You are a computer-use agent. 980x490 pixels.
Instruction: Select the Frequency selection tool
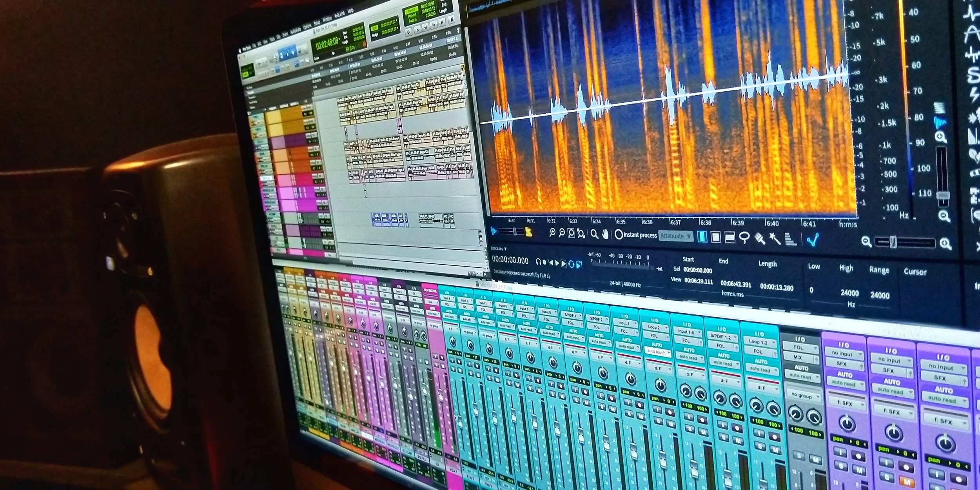click(x=730, y=238)
